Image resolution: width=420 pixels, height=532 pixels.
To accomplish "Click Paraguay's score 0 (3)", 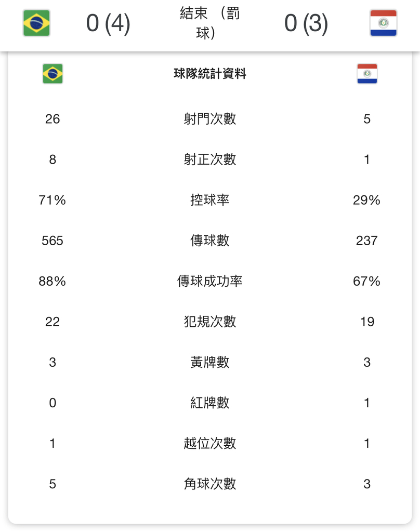I will pyautogui.click(x=306, y=23).
